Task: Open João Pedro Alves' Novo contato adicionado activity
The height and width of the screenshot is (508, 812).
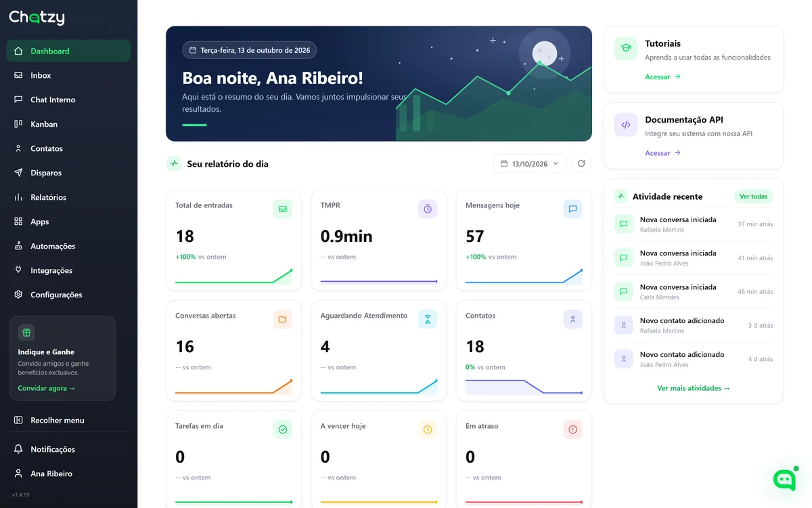Action: pos(694,359)
